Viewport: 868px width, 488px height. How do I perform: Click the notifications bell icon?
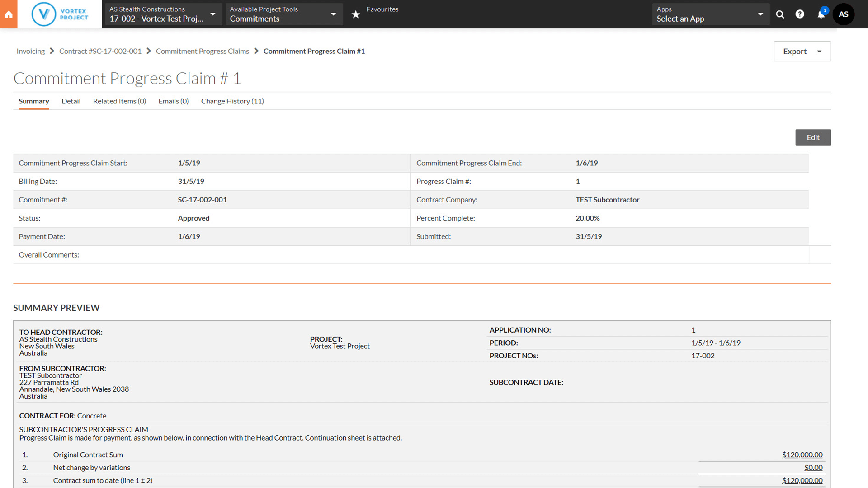821,14
